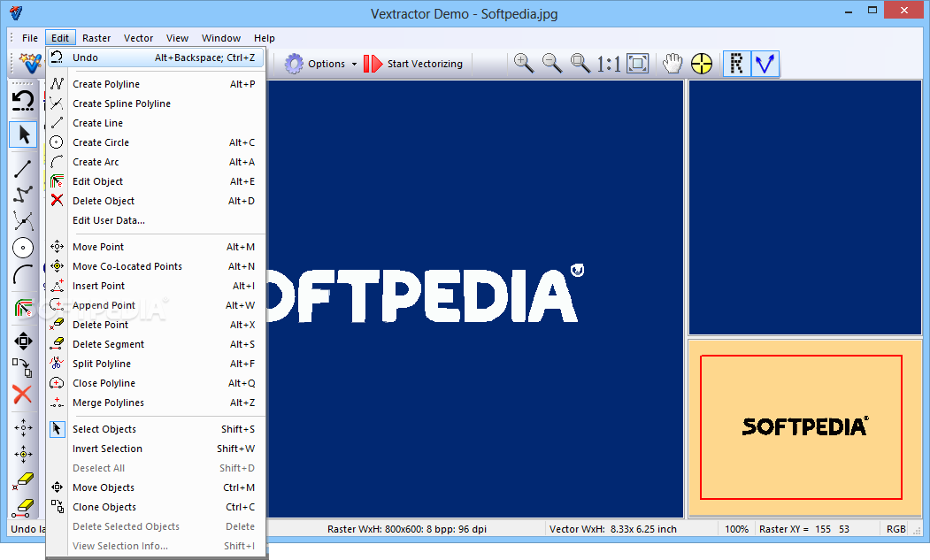Click the fit-to-window zoom icon
930x560 pixels.
638,64
